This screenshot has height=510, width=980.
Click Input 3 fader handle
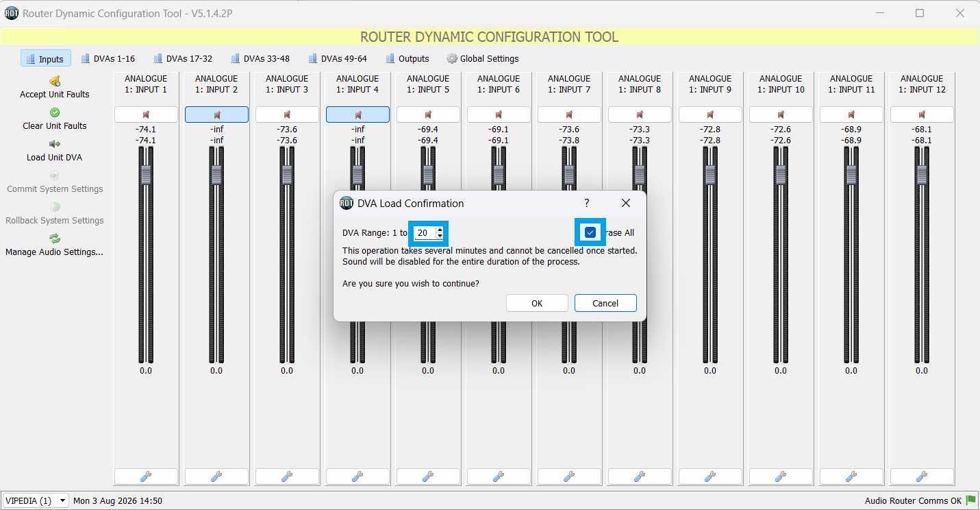(x=287, y=173)
